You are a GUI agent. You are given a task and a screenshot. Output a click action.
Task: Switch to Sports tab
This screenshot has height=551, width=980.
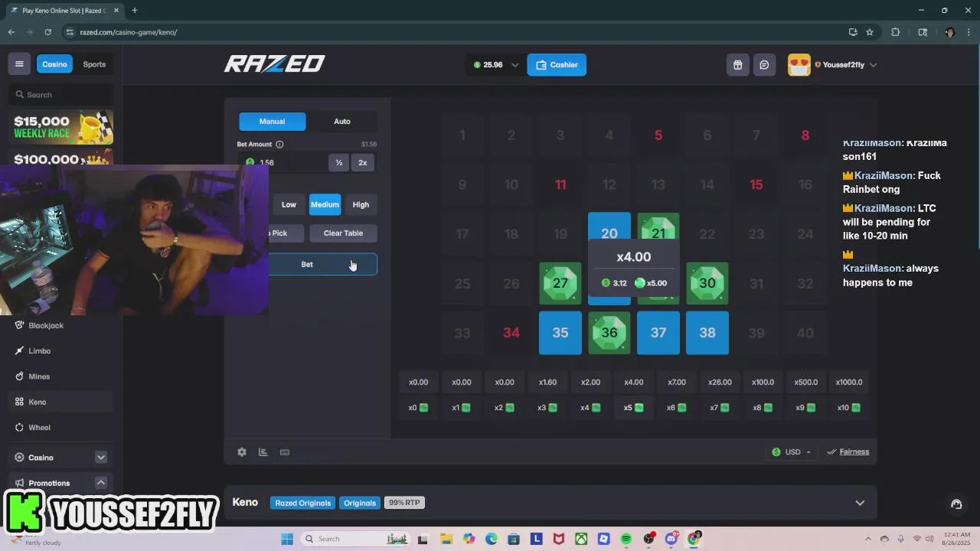click(94, 64)
